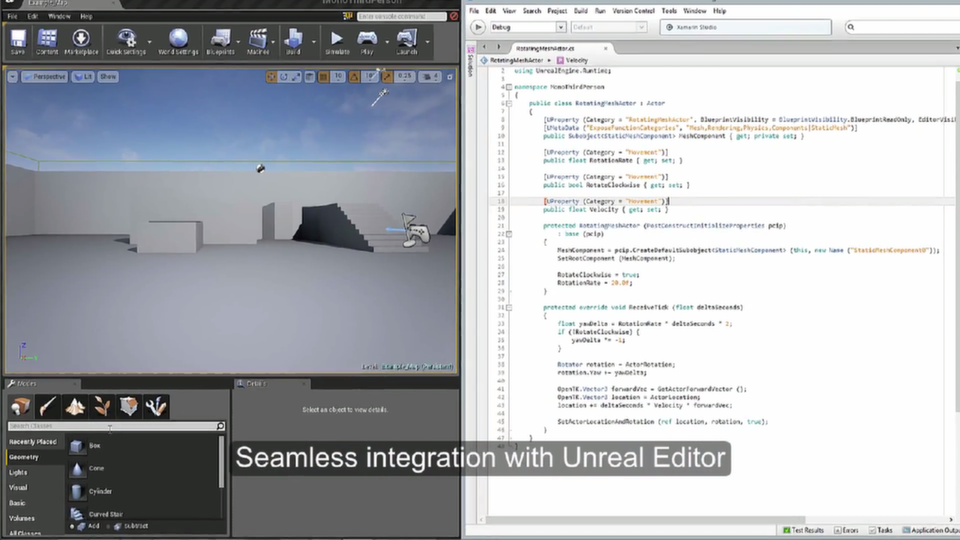The image size is (960, 540).
Task: Toggle grid snapping in viewport toolbar
Action: coord(323,77)
